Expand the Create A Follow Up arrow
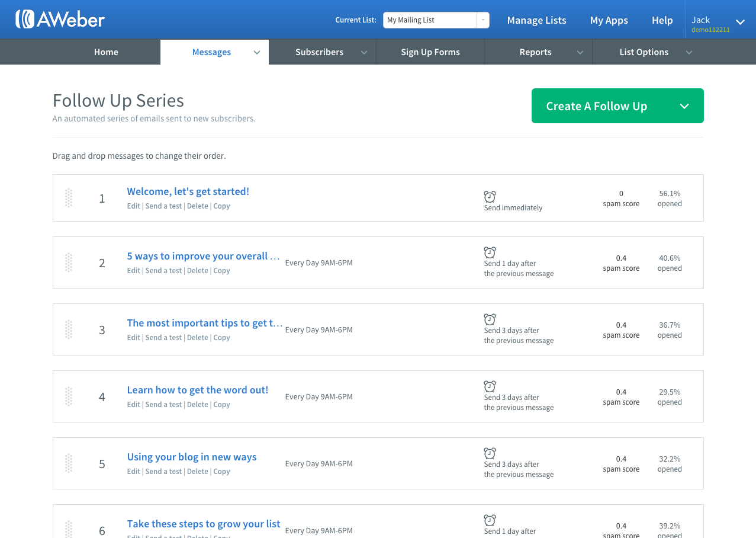Screen dimensions: 756x538 684,106
